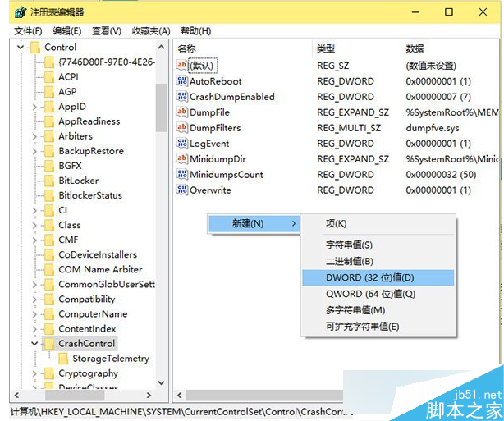Expand the Arbiters key

(34, 136)
